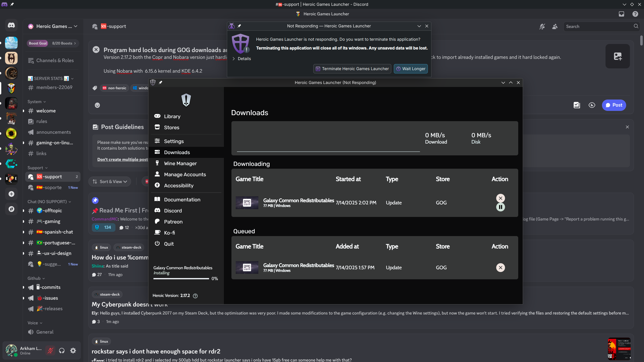Image resolution: width=644 pixels, height=362 pixels.
Task: Open Discord inbox icon
Action: 621,14
